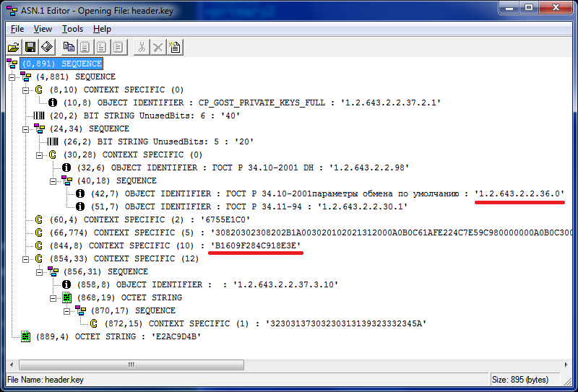Click the info icon of CP_GOST_PRIVATE_KEYS_FULL row
The image size is (578, 392).
coord(53,103)
